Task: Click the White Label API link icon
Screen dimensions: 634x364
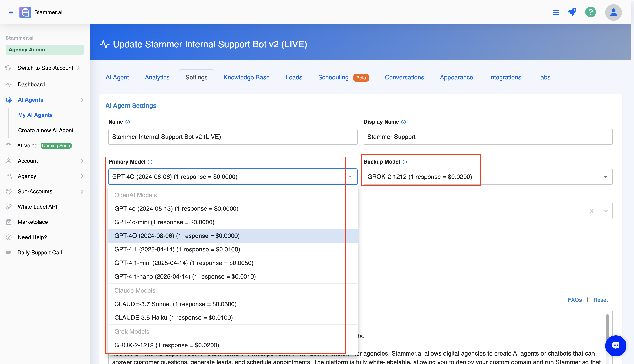Action: tap(9, 207)
